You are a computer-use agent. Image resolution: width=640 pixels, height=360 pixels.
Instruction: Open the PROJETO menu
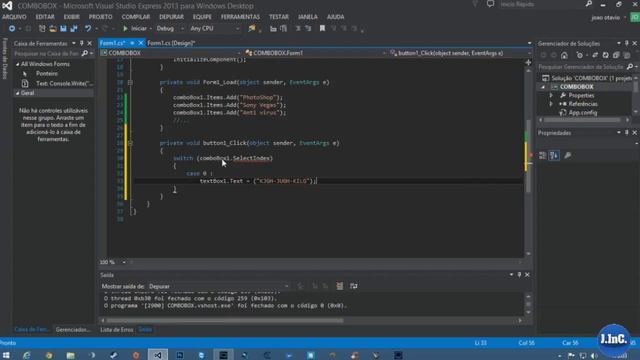100,17
